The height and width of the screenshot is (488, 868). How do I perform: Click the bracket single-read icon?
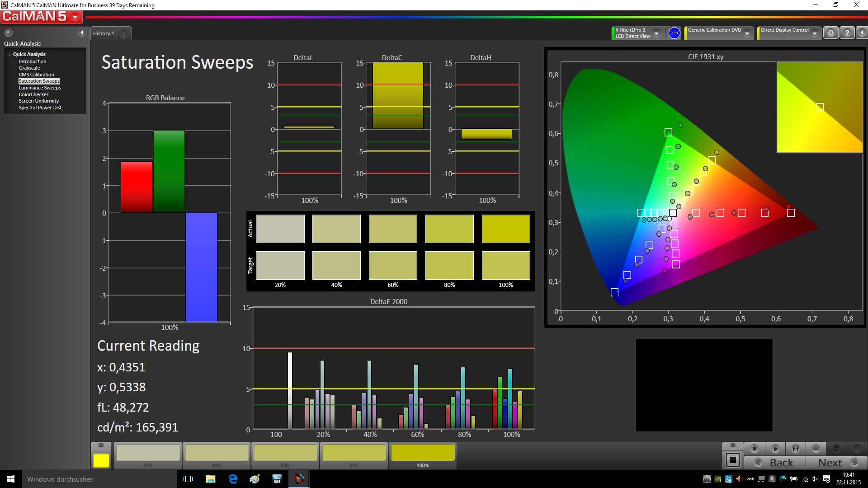click(x=795, y=449)
